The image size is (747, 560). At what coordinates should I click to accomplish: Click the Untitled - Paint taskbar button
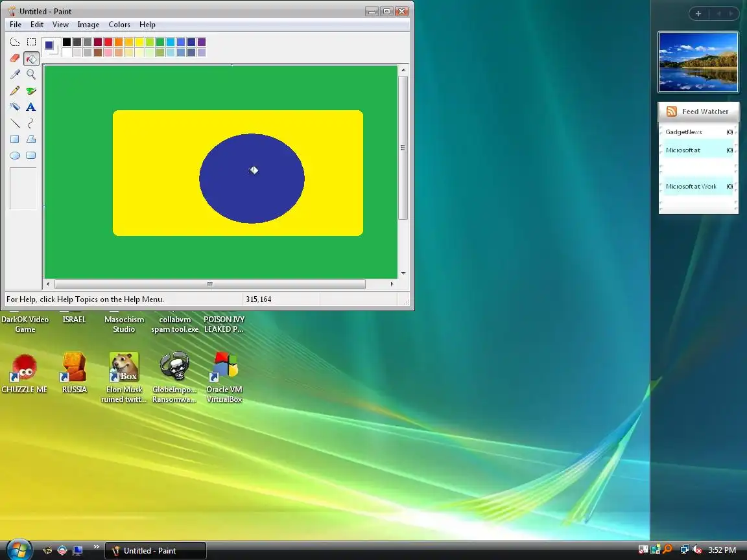pos(156,550)
